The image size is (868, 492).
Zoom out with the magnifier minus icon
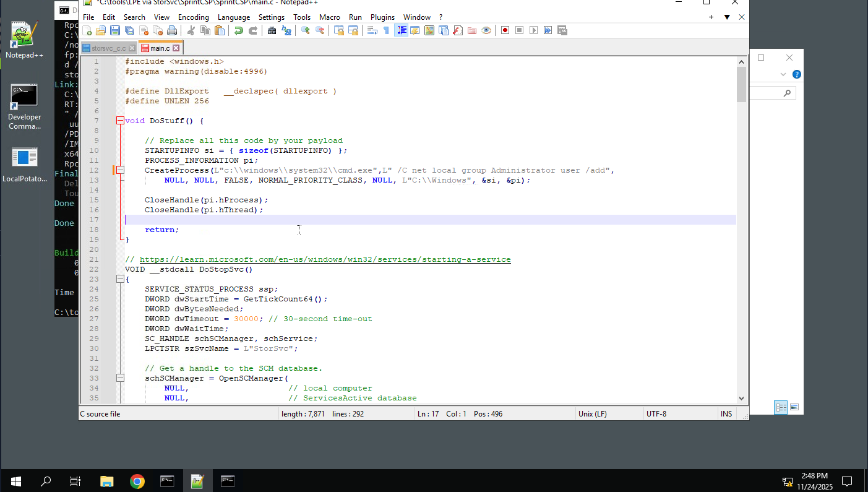(x=319, y=30)
